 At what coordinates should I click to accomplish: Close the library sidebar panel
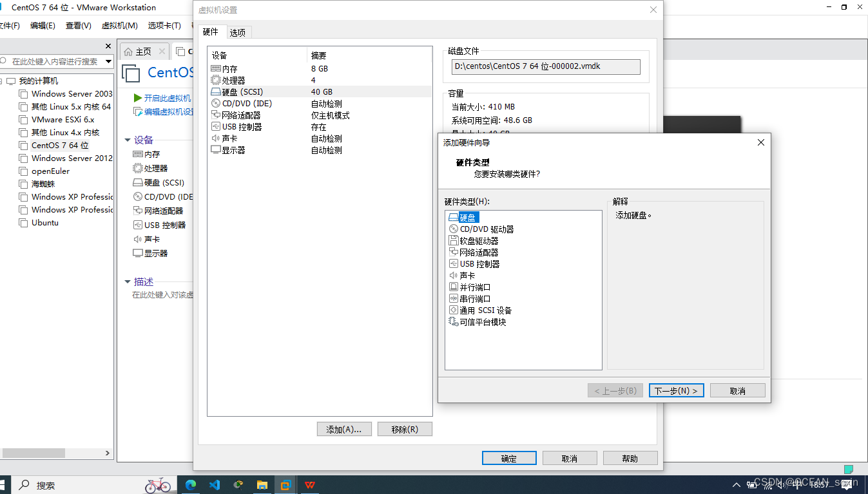pyautogui.click(x=108, y=46)
